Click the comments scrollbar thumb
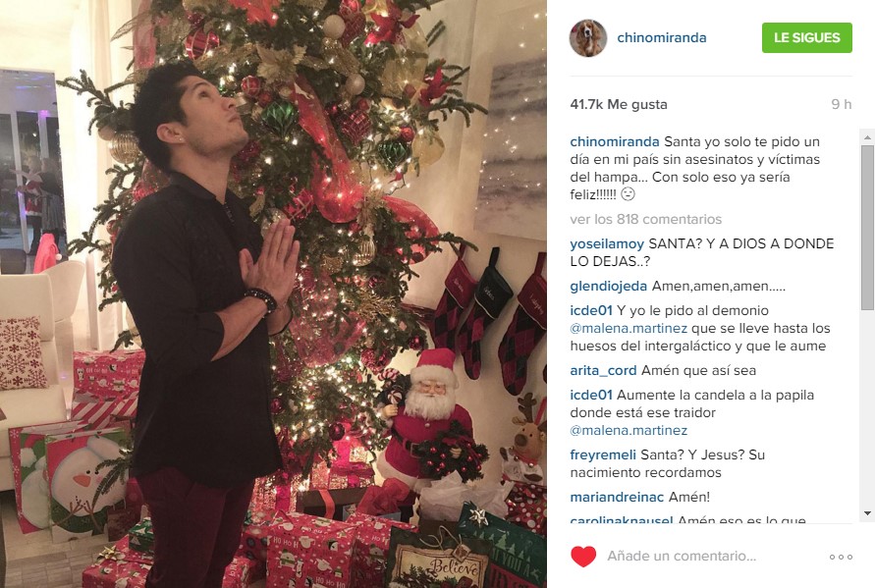Viewport: 875px width, 588px height. pyautogui.click(x=867, y=228)
